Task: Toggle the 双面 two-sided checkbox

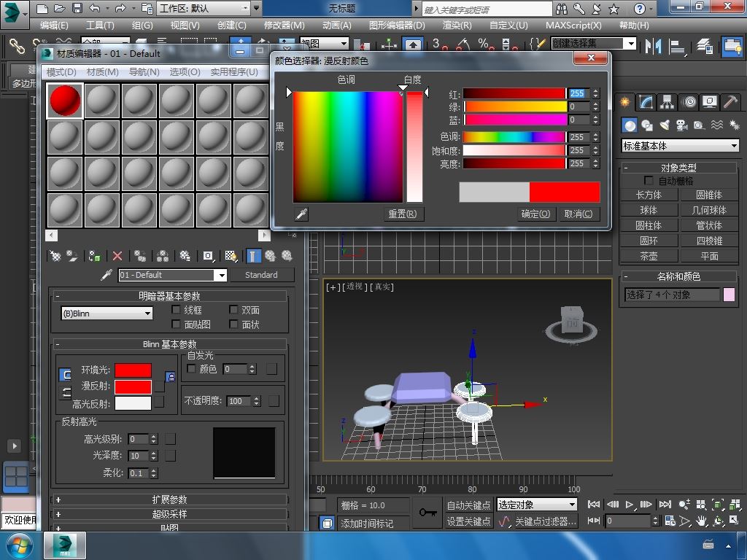Action: click(x=234, y=310)
